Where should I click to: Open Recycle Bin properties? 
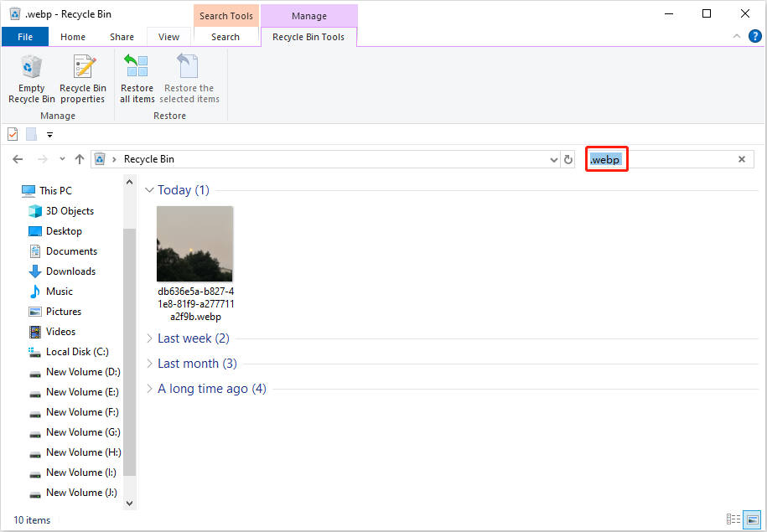(83, 79)
